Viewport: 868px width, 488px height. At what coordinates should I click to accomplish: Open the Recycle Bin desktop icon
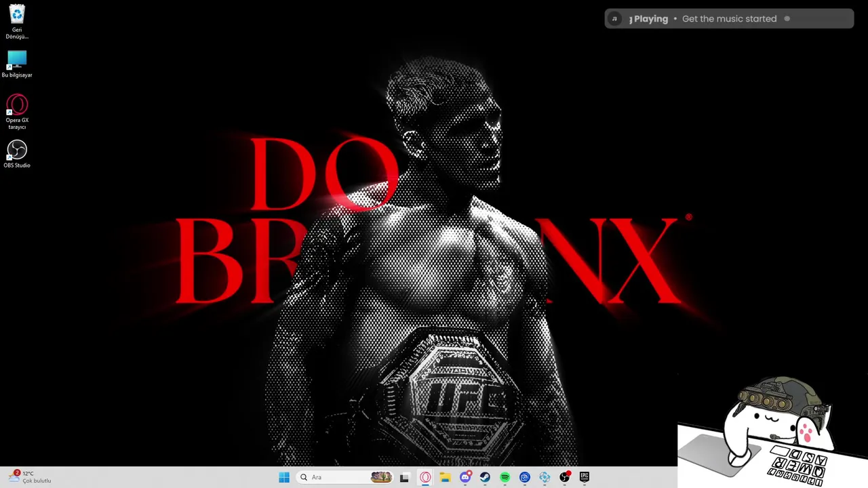(17, 22)
